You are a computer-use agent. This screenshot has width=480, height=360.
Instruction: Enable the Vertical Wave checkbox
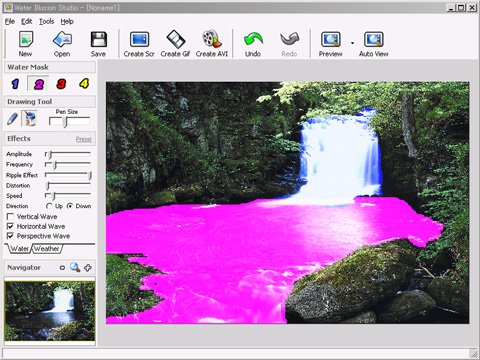tap(10, 217)
